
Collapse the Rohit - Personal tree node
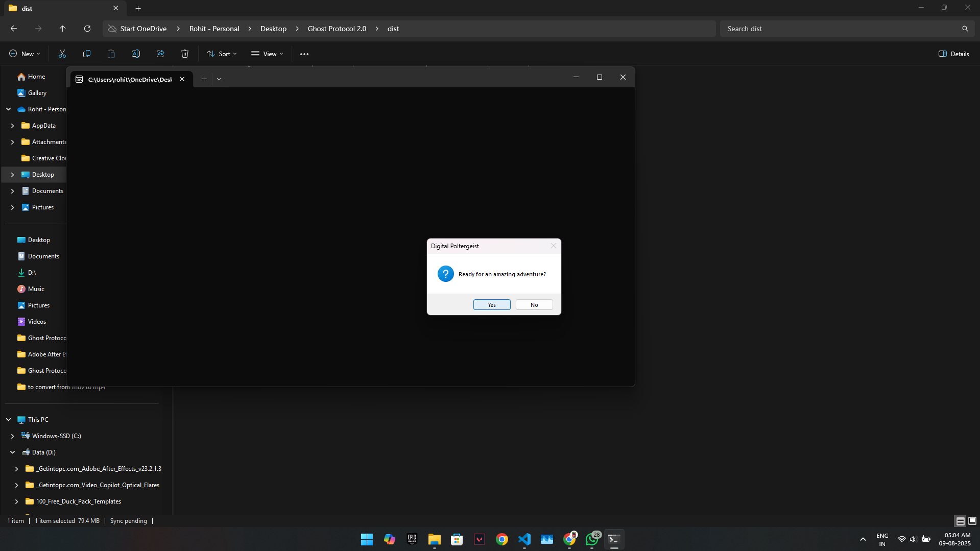pyautogui.click(x=9, y=109)
